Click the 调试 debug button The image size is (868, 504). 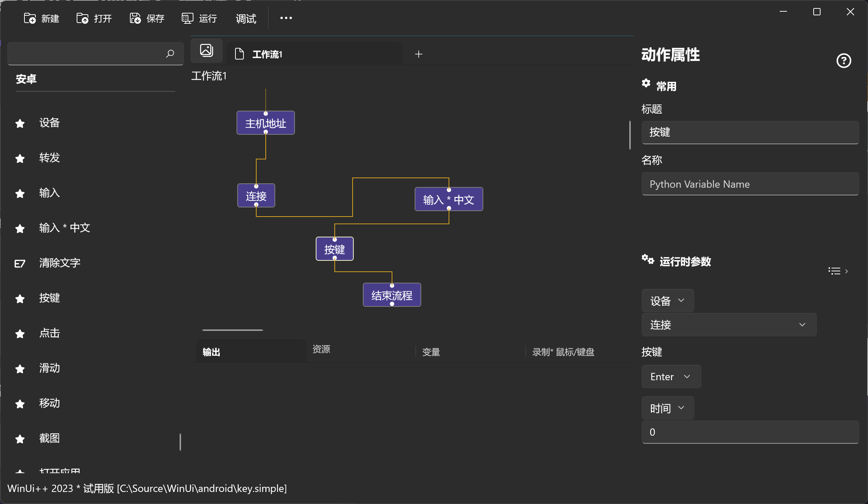(246, 19)
